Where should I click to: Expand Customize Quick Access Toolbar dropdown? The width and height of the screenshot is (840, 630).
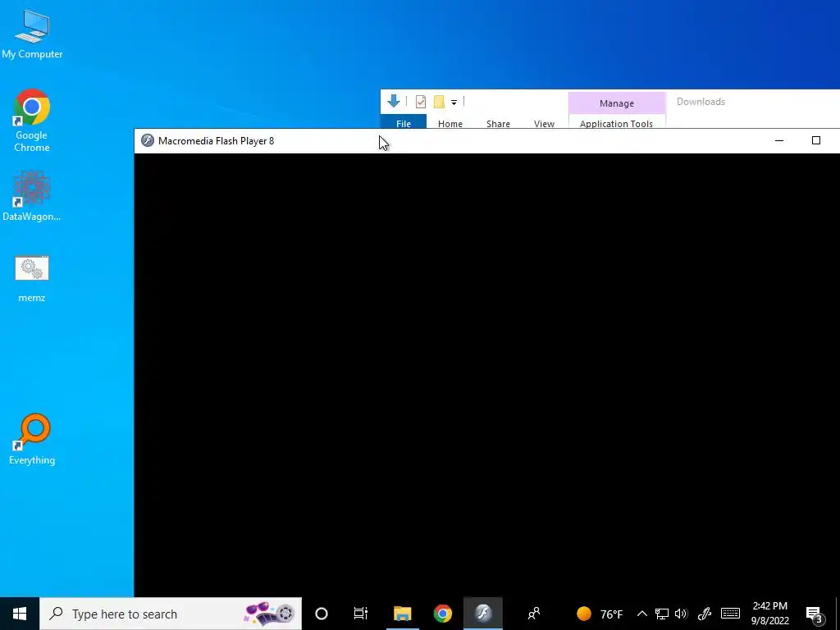pos(454,102)
